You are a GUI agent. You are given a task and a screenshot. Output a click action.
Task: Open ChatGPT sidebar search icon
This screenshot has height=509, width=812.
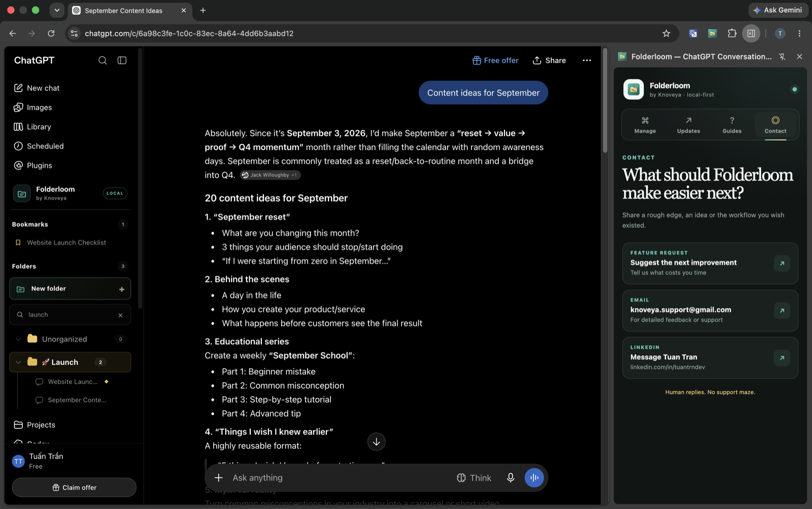coord(103,60)
